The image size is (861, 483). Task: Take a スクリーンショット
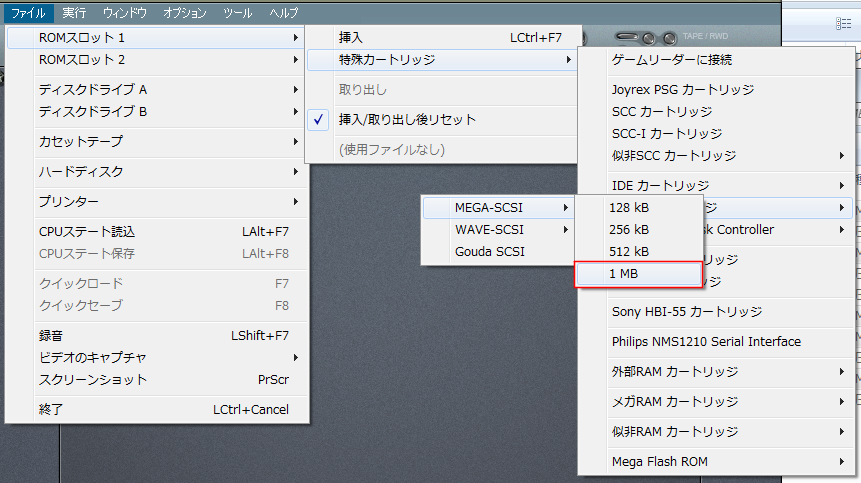tap(156, 379)
